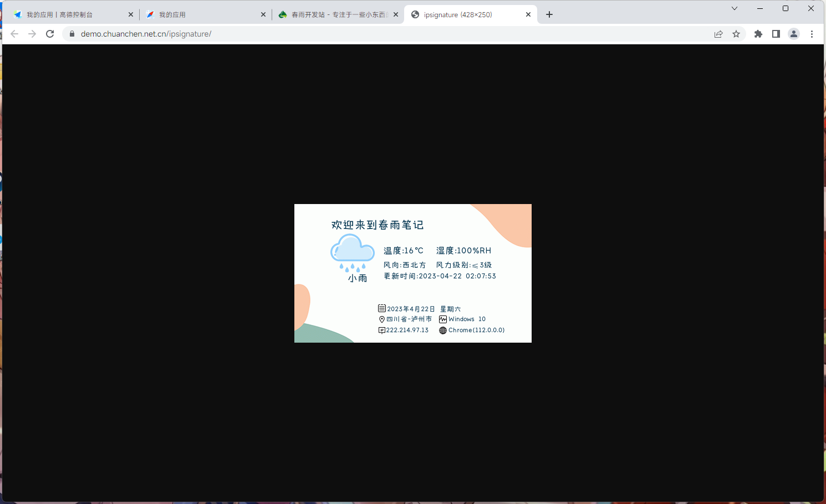Open a new tab
The width and height of the screenshot is (826, 504).
click(549, 15)
